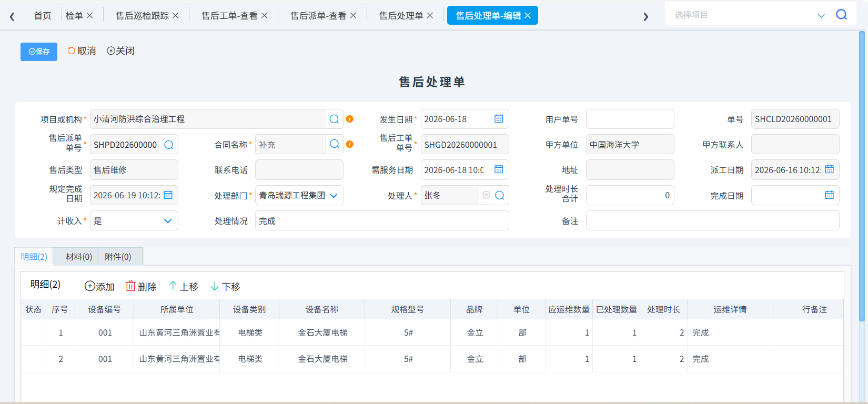Click the search icon for 处理人

pyautogui.click(x=500, y=195)
